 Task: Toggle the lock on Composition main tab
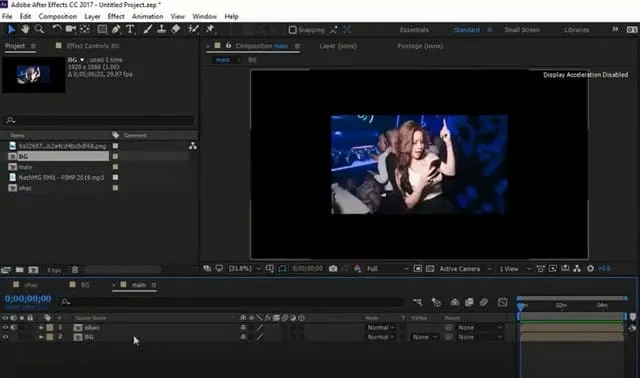tap(229, 45)
